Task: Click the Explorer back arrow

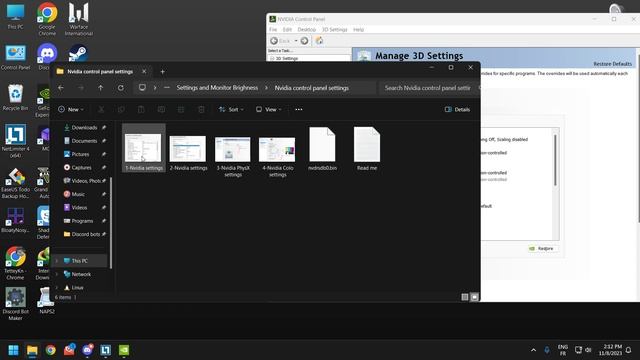Action: point(61,88)
